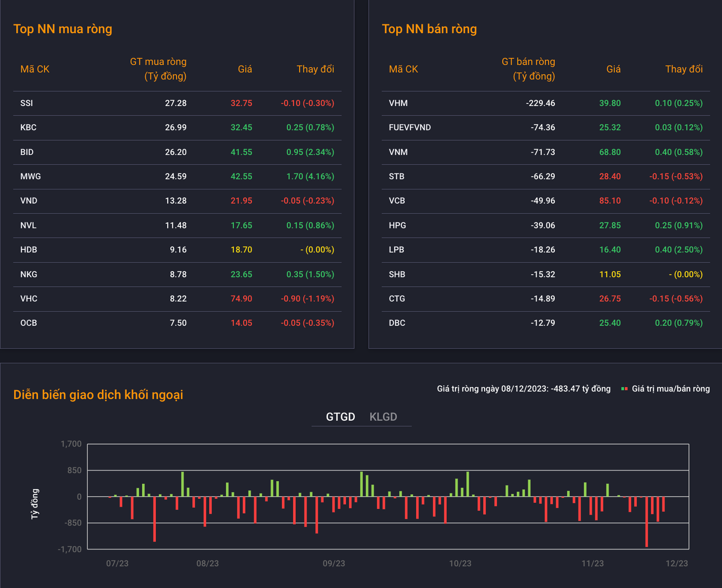Viewport: 722px width, 588px height.
Task: Click Thay đổi header in net sell table
Action: point(684,69)
